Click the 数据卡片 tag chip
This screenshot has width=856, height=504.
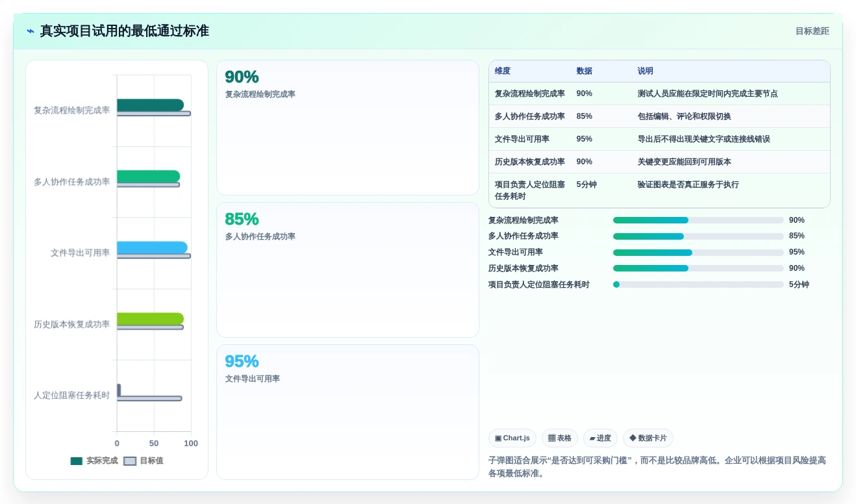click(x=648, y=438)
